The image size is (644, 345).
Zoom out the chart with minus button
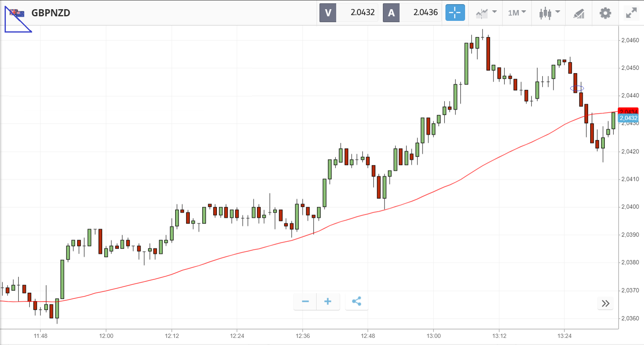coord(305,302)
